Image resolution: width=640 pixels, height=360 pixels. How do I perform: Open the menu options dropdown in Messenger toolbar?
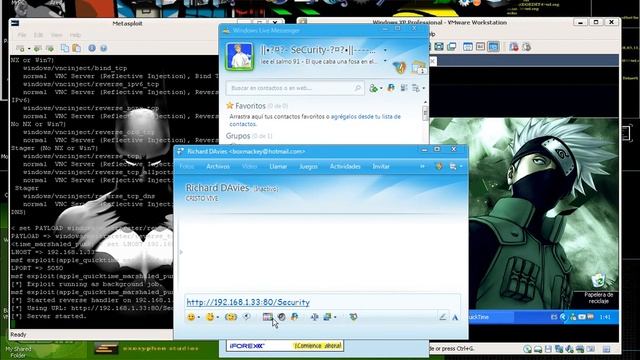coord(418,88)
